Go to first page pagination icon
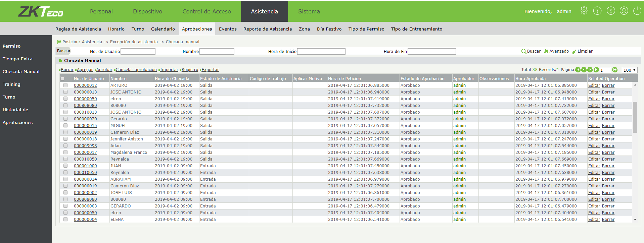Viewport: 644px width, 243px height. coord(578,70)
